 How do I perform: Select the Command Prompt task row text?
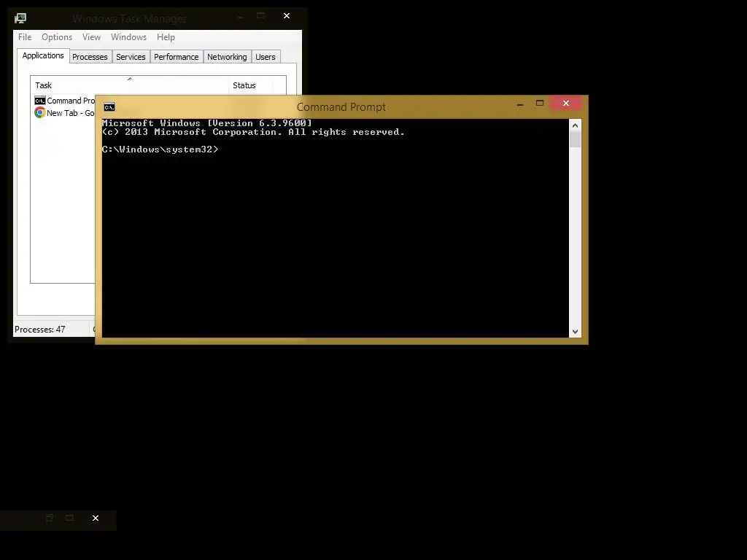pyautogui.click(x=71, y=101)
